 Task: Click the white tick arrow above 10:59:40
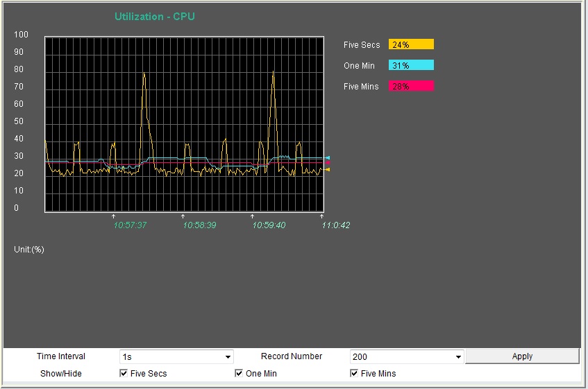pyautogui.click(x=253, y=216)
